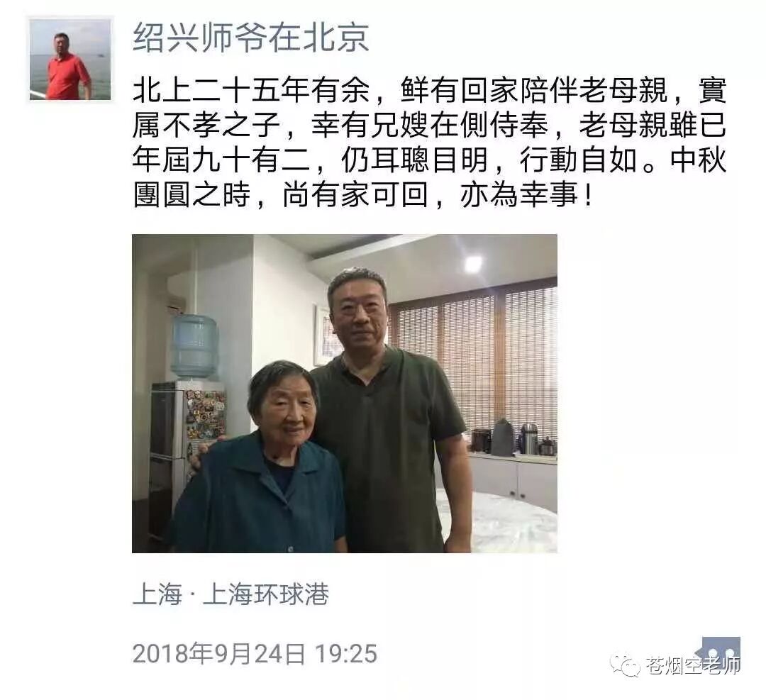The width and height of the screenshot is (766, 700).
Task: Click the text line beginning 属不孝之子
Action: (x=429, y=125)
